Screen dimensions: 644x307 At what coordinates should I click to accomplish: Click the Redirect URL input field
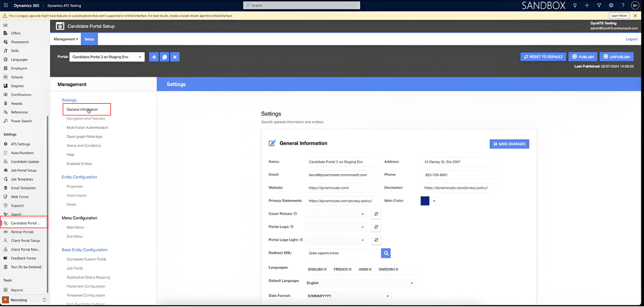click(342, 253)
